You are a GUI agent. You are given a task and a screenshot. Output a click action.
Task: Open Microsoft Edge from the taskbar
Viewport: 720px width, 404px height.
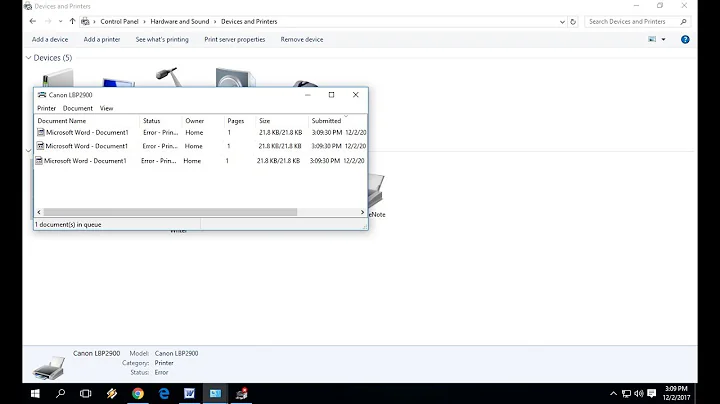tap(164, 393)
